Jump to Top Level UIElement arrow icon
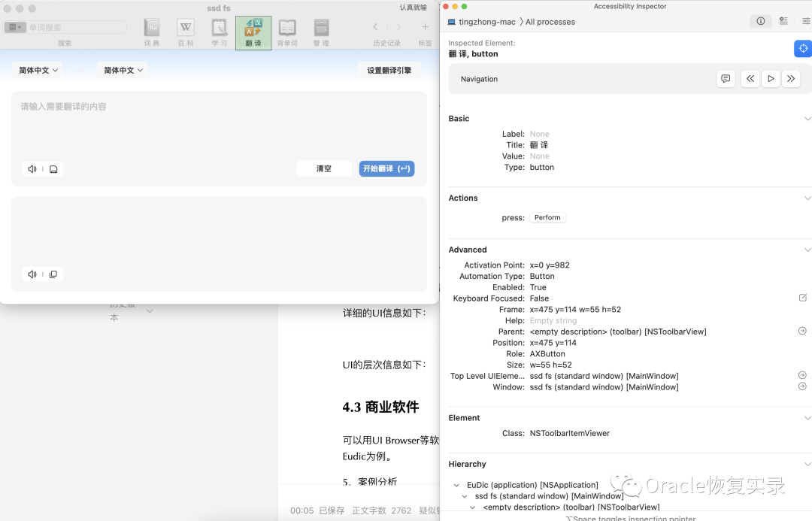Screen dimensions: 812x521 coord(802,375)
